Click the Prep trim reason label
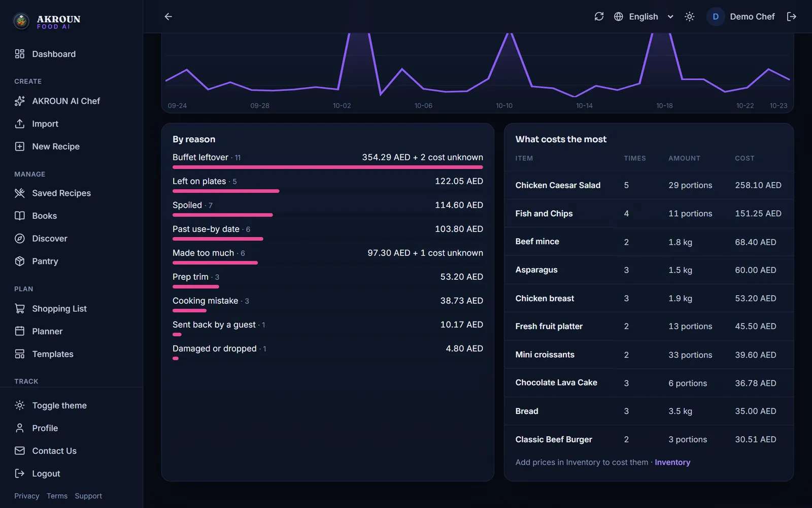 [x=190, y=277]
